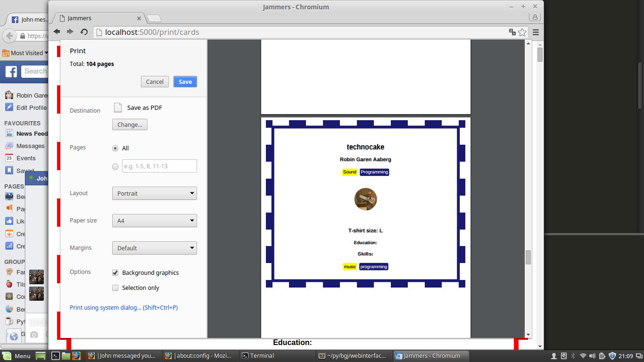Click the page range input field
The image size is (644, 362).
(x=159, y=166)
